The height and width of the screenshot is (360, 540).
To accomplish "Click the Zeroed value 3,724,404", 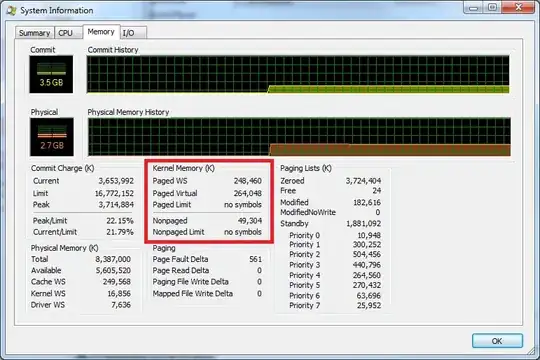I will (363, 181).
